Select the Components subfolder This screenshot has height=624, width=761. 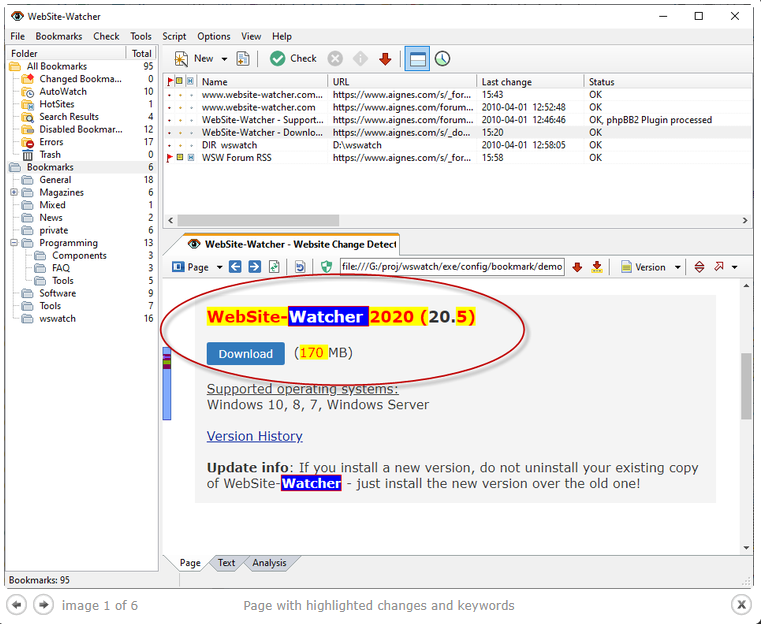(x=79, y=256)
